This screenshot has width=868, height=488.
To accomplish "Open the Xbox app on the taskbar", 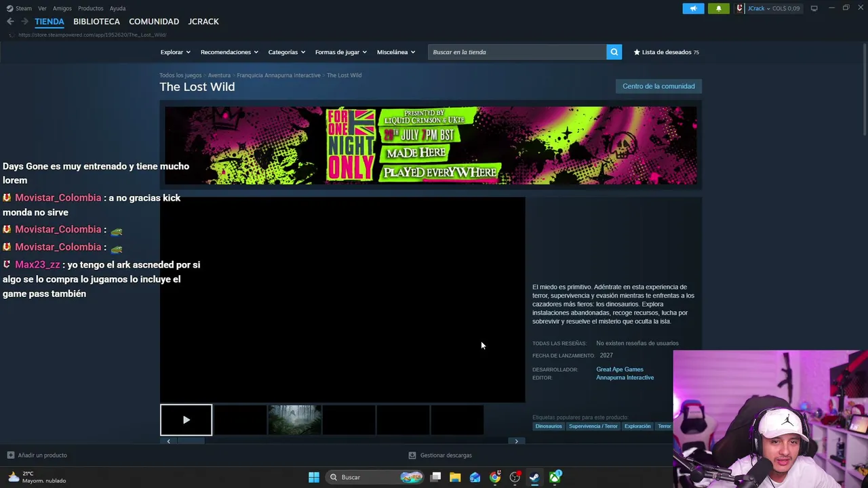I will coord(555,477).
